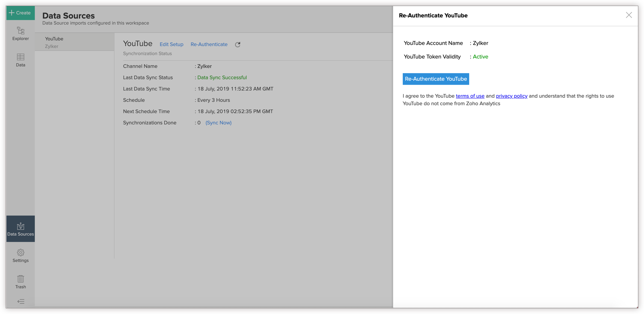644x314 pixels.
Task: Click the refresh status icon
Action: tap(238, 44)
